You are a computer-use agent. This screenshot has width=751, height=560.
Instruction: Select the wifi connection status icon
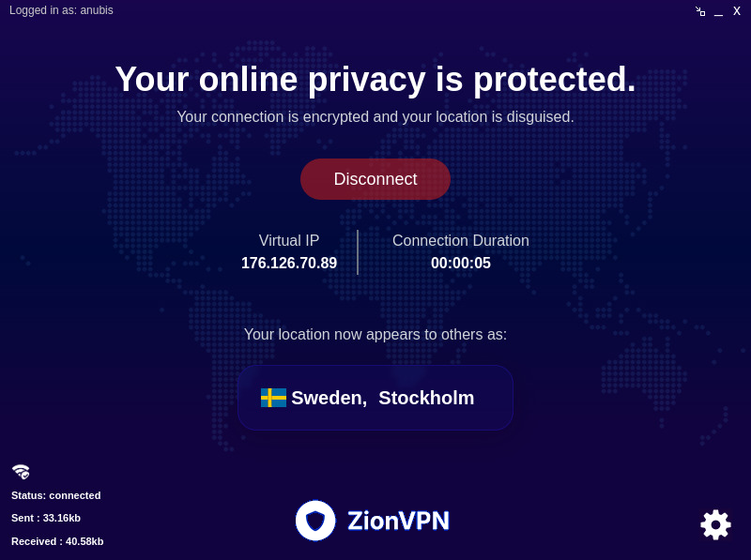point(20,470)
